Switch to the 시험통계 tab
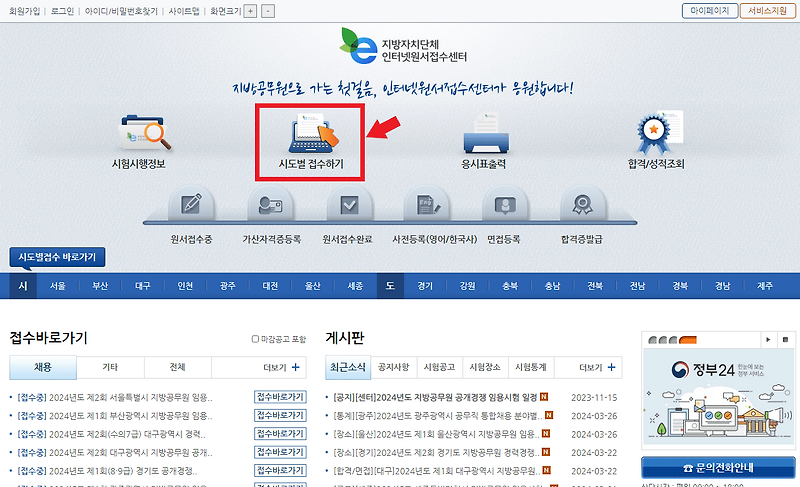The height and width of the screenshot is (487, 800). click(531, 367)
